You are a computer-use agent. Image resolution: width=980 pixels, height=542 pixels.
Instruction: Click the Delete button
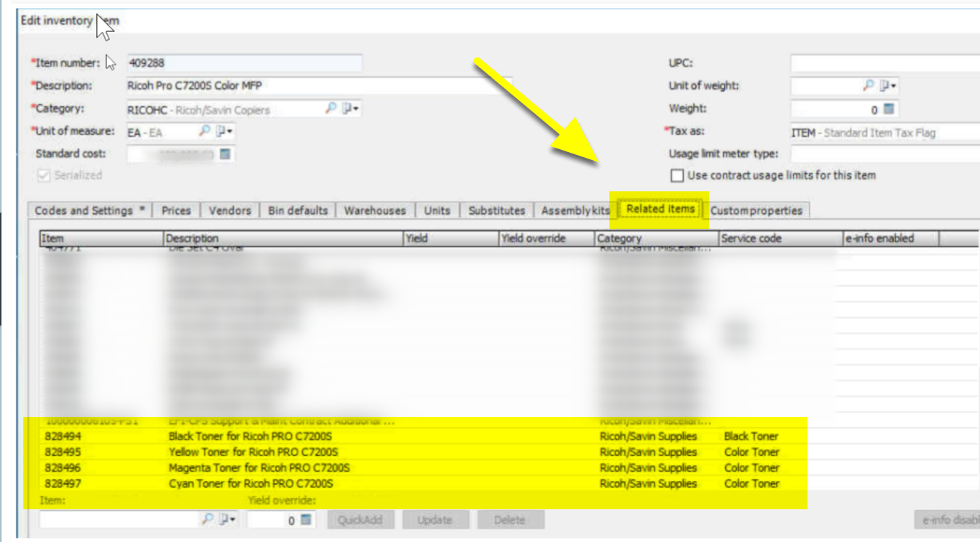510,519
